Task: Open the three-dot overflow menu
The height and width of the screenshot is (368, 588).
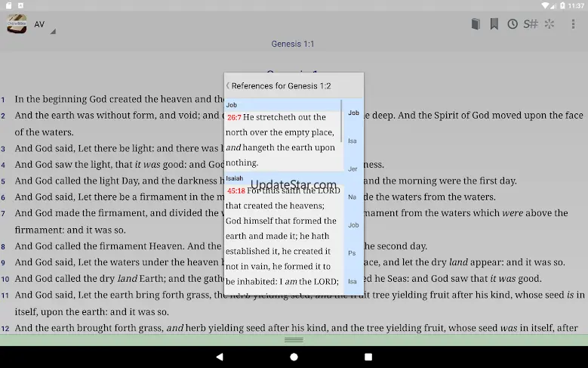Action: (x=573, y=24)
